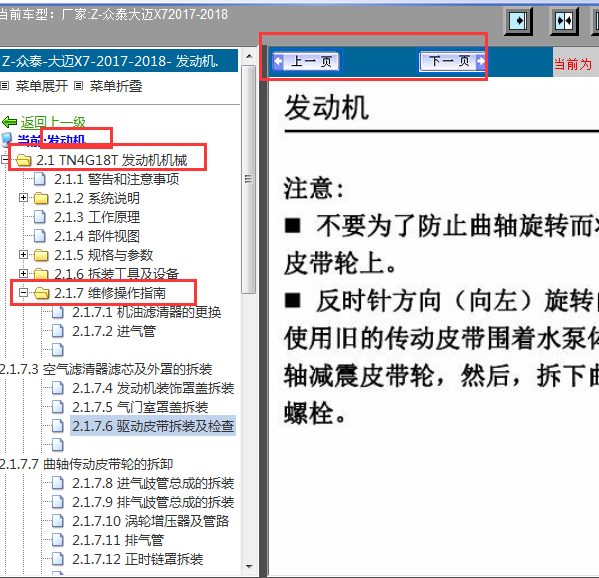This screenshot has width=599, height=578.
Task: Collapse all menus with 菜单折叠
Action: click(116, 86)
